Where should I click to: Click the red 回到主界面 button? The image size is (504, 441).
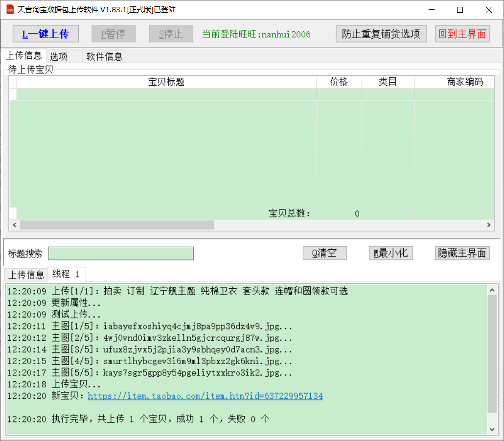pos(462,34)
